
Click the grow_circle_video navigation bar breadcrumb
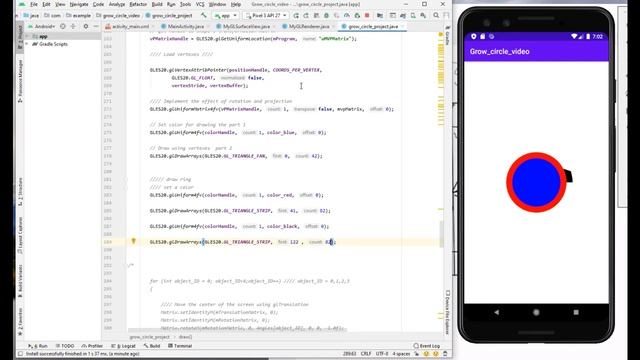pos(118,16)
